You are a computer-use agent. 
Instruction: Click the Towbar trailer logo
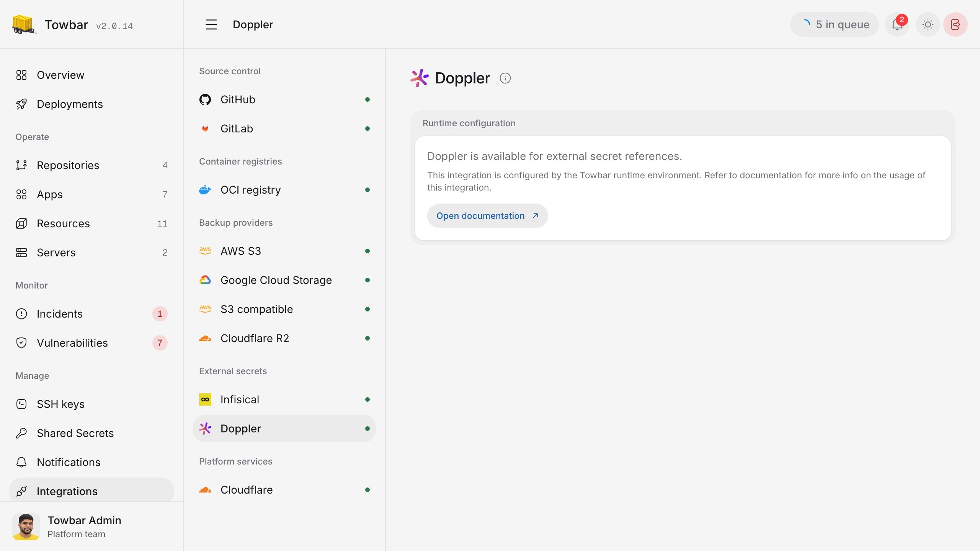24,24
